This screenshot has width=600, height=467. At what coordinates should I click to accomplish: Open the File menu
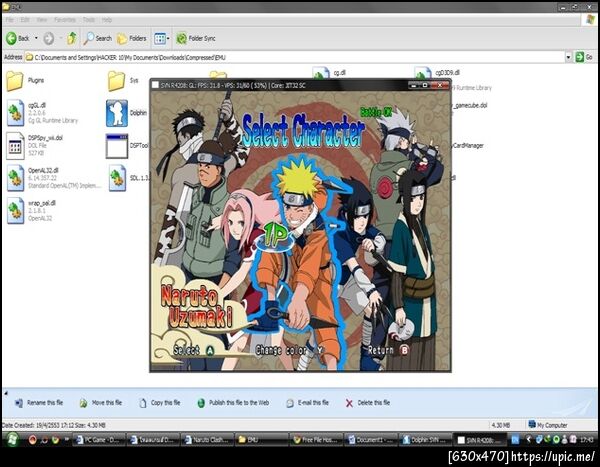tap(9, 20)
